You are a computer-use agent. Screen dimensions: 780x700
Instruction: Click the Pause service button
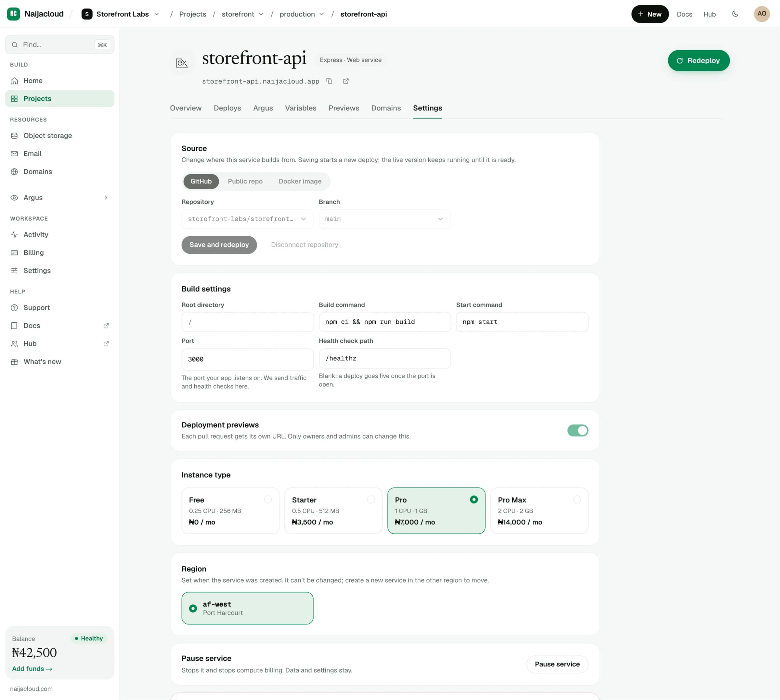(557, 664)
